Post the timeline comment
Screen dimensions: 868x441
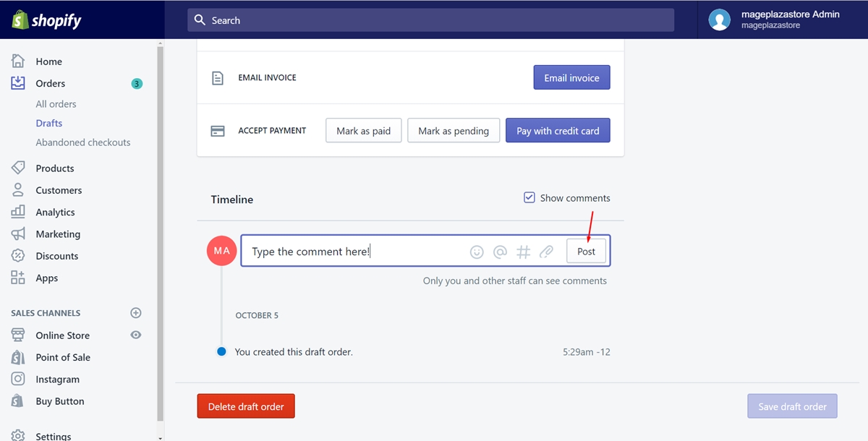(x=586, y=251)
